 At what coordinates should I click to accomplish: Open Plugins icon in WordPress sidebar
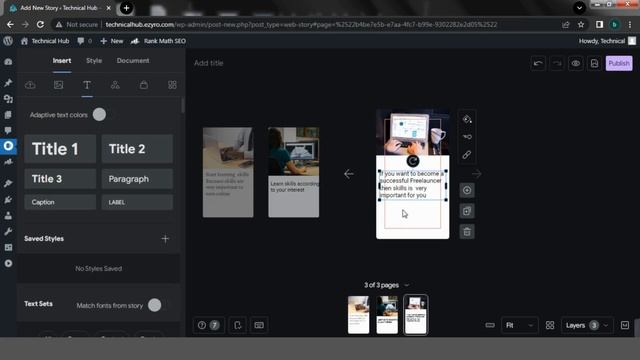[x=8, y=200]
